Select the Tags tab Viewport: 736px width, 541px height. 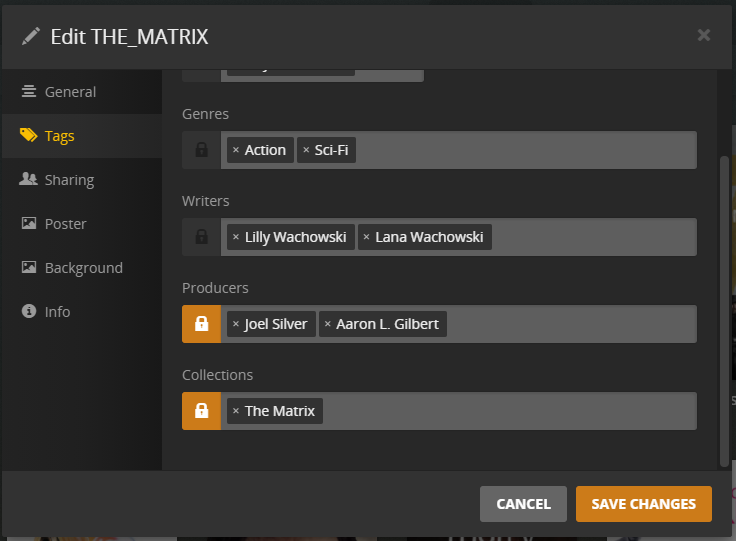tap(82, 136)
